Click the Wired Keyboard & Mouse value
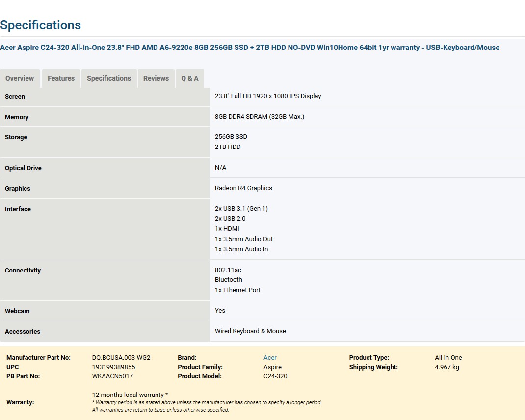 click(x=250, y=331)
